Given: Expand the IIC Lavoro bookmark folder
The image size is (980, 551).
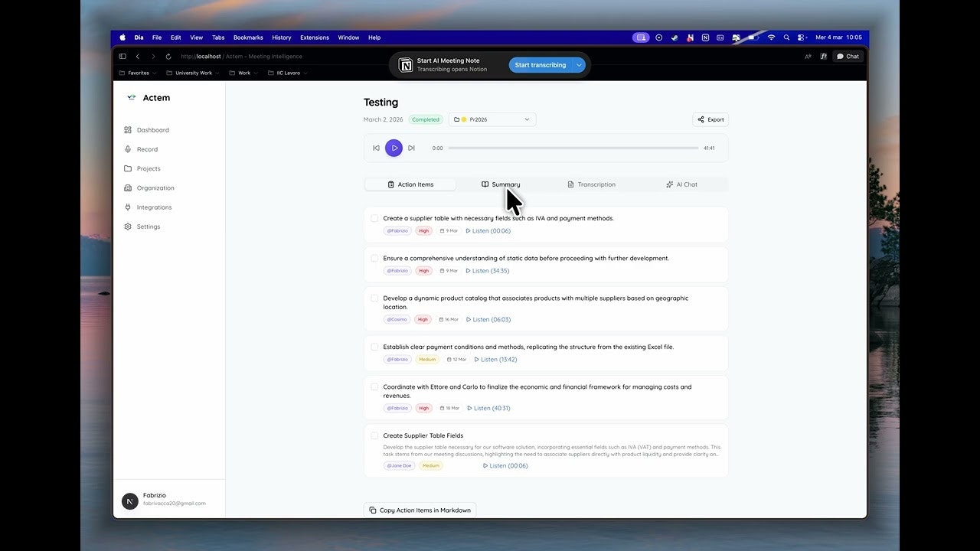Looking at the screenshot, I should 287,73.
